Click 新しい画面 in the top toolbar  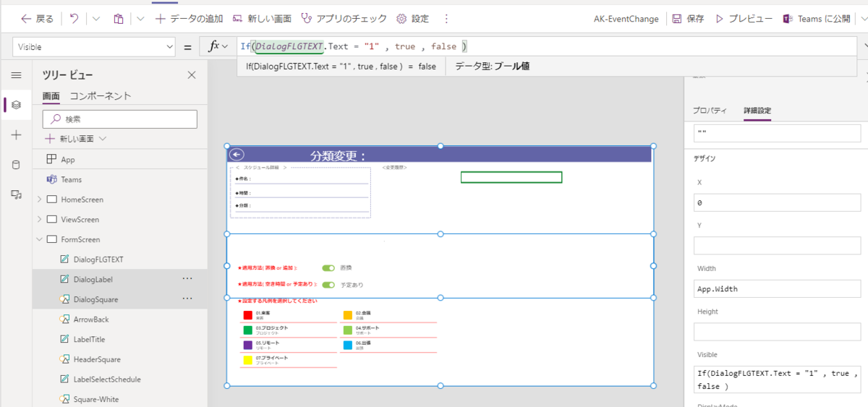262,19
